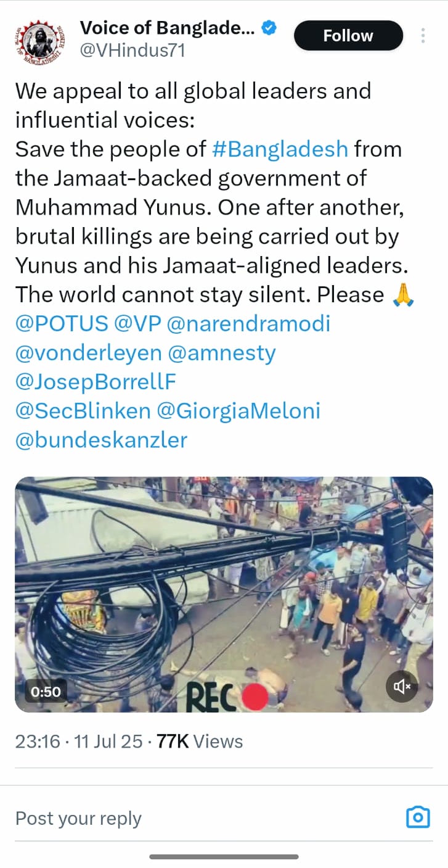Open the 77K Views count
Screen dimensions: 448x868
(200, 741)
